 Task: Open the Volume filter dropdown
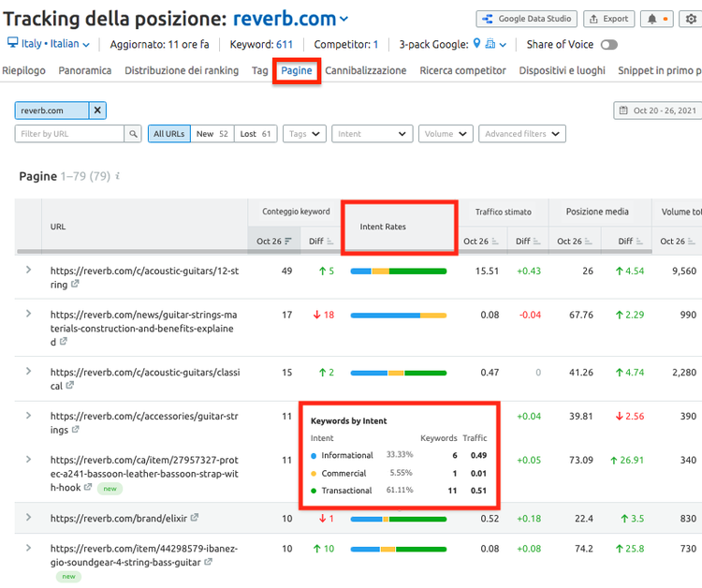point(446,134)
